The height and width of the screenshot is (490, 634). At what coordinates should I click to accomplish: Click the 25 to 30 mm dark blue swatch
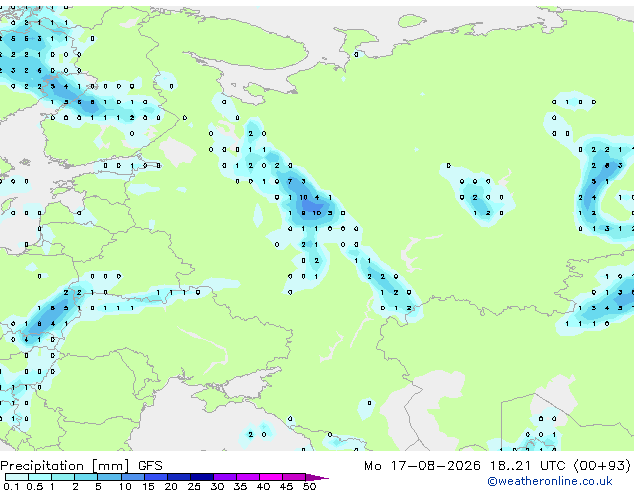201,477
